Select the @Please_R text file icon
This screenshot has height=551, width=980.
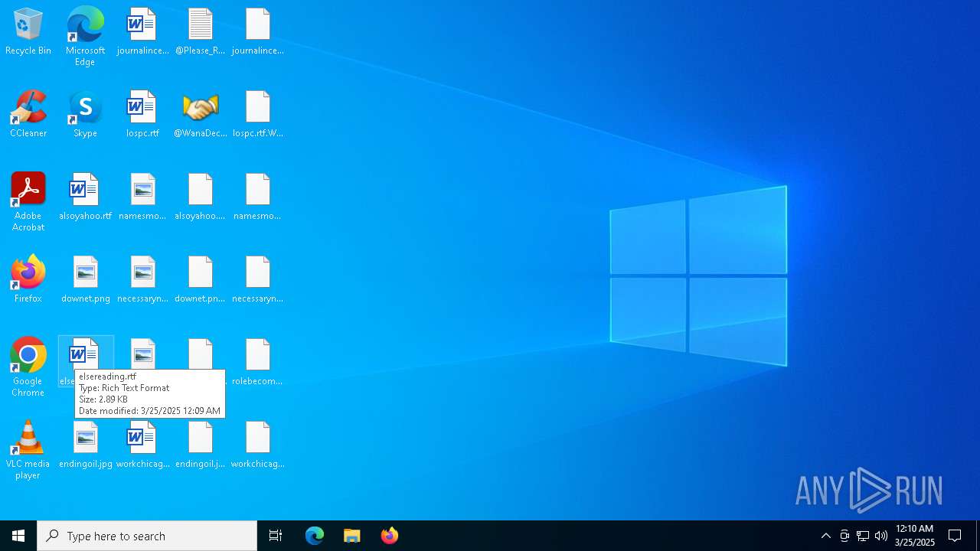[200, 31]
